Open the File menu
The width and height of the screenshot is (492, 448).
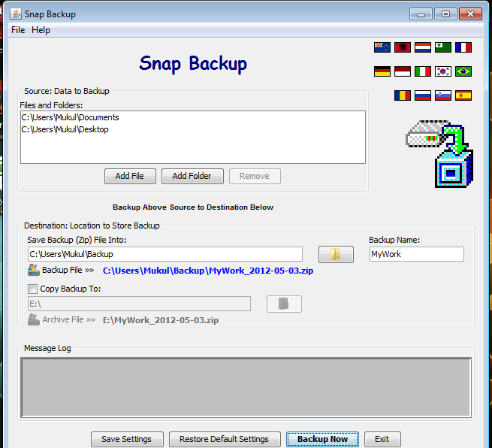(x=18, y=30)
